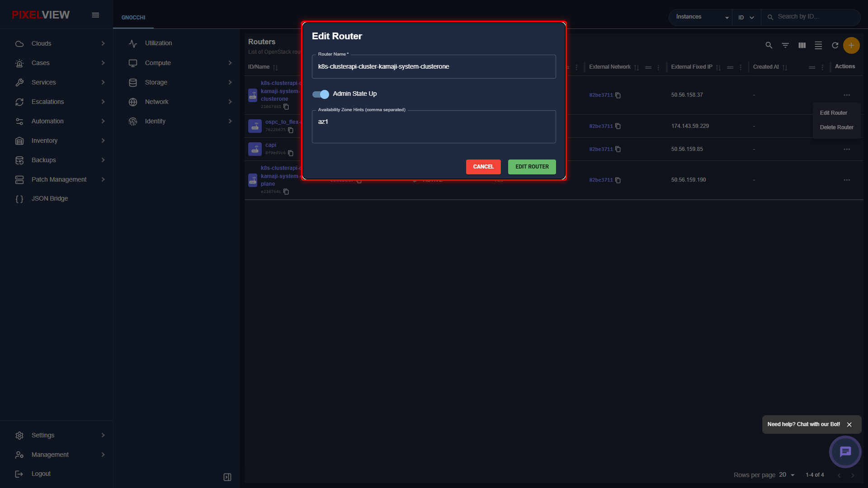Switch to the GNOCCHI tab

[x=133, y=18]
